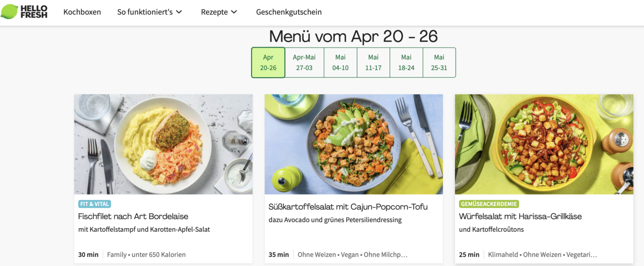Click the Süßkartoffelsalat dish image

(x=353, y=144)
